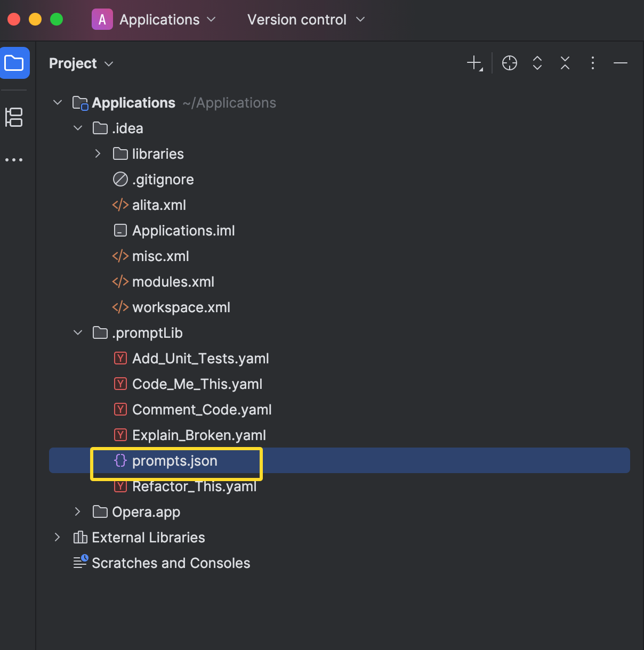644x650 pixels.
Task: Select Opened File crosshair icon
Action: point(510,63)
